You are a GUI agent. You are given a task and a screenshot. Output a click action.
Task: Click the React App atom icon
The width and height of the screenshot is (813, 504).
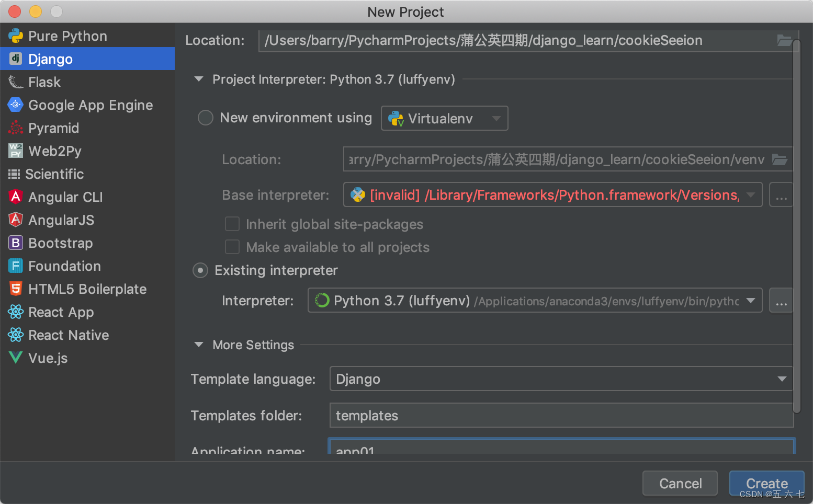[x=16, y=312]
